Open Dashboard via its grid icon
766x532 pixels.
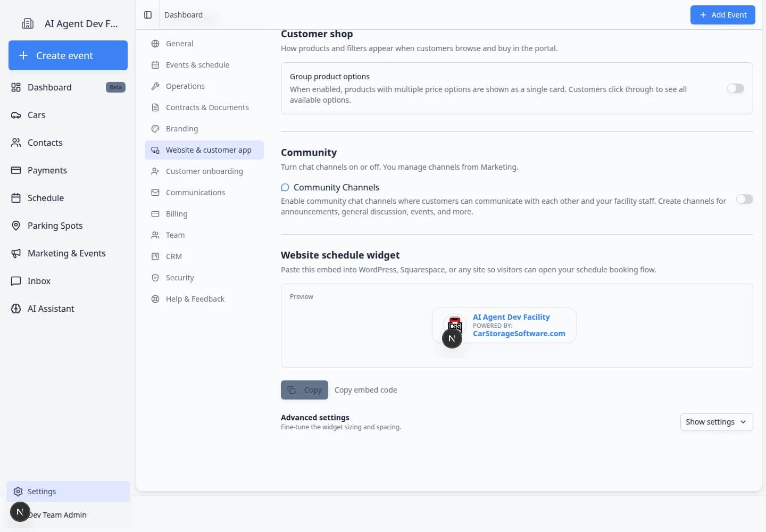pyautogui.click(x=16, y=87)
